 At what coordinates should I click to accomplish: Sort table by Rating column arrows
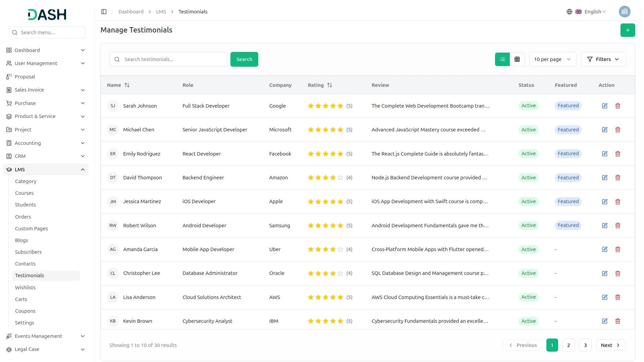pos(329,85)
